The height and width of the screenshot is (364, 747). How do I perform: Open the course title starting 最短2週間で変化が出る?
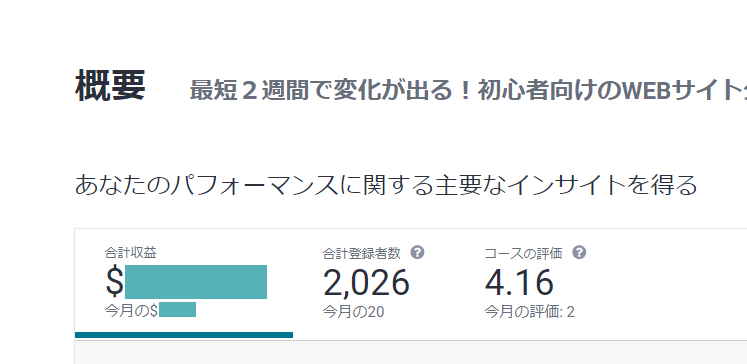click(x=468, y=90)
